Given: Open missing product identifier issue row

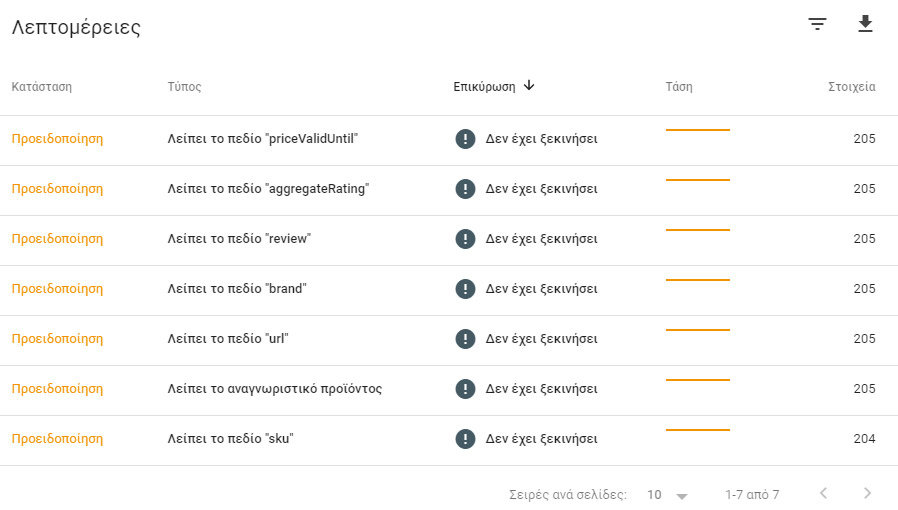Looking at the screenshot, I should tap(275, 389).
